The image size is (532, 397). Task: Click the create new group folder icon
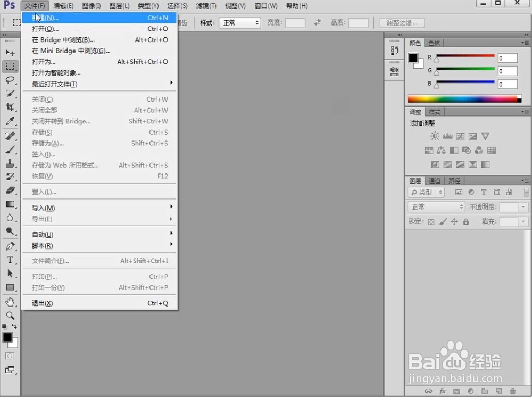(485, 391)
